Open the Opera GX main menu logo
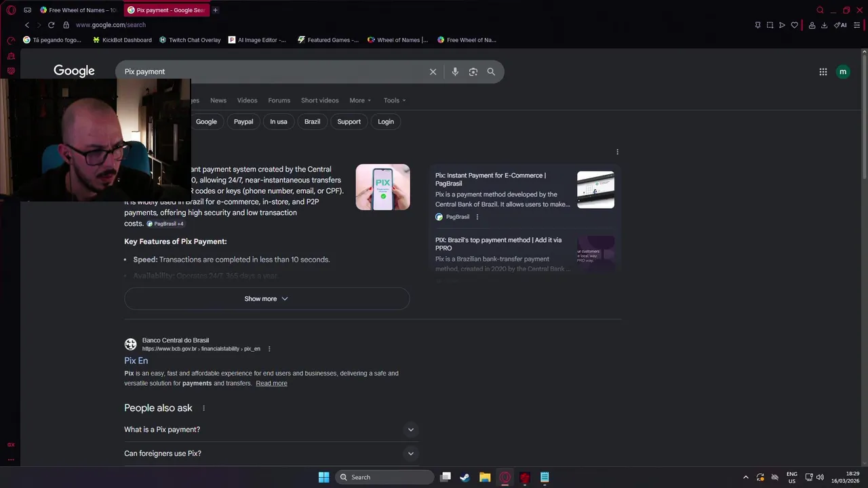 tap(11, 10)
